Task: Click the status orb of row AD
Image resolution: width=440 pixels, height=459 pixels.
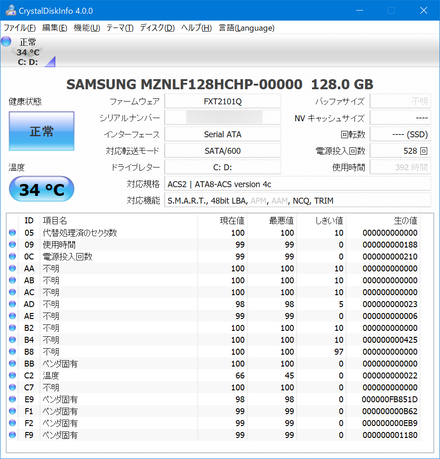Action: (12, 304)
